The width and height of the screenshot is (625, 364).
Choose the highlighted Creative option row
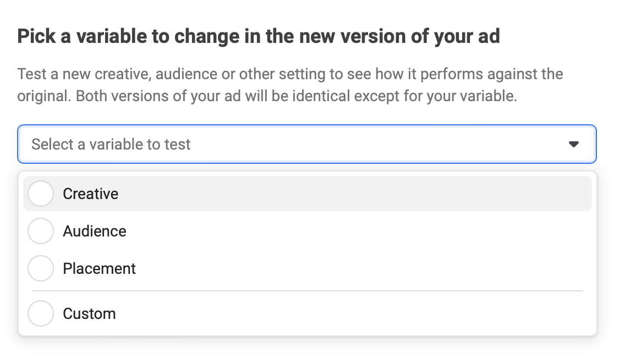(308, 194)
